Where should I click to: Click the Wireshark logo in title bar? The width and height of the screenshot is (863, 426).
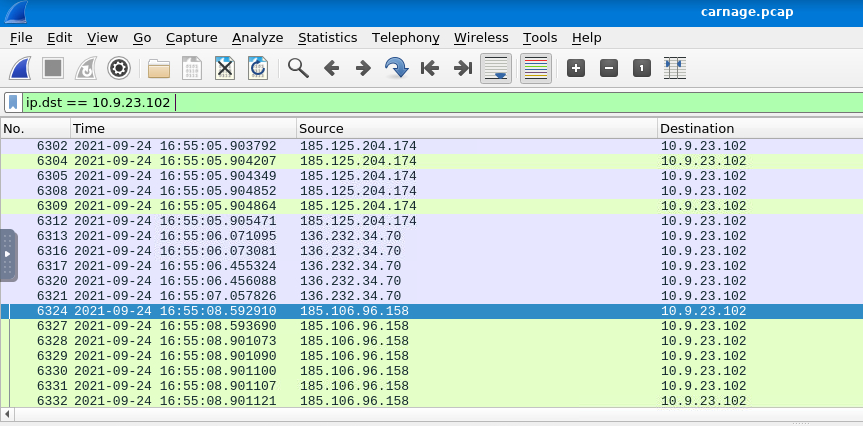point(15,12)
